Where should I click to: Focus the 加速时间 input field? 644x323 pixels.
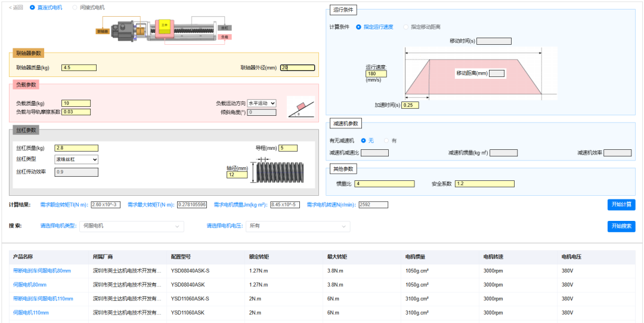(410, 105)
